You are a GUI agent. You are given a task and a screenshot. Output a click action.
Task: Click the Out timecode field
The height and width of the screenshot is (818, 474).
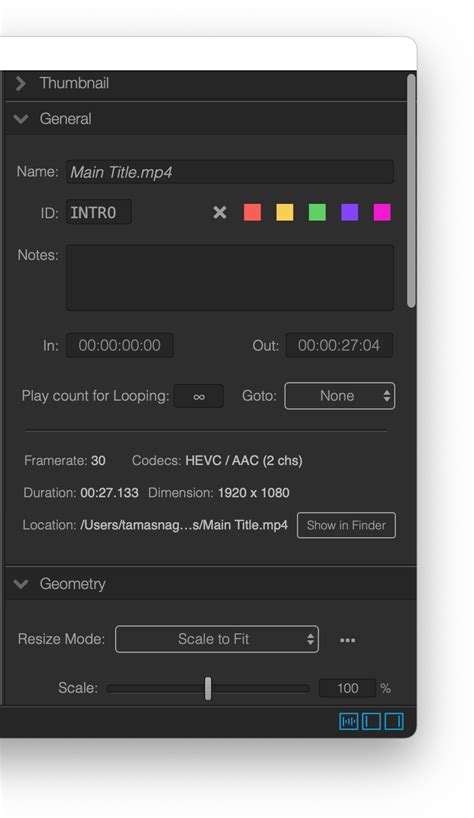click(339, 345)
